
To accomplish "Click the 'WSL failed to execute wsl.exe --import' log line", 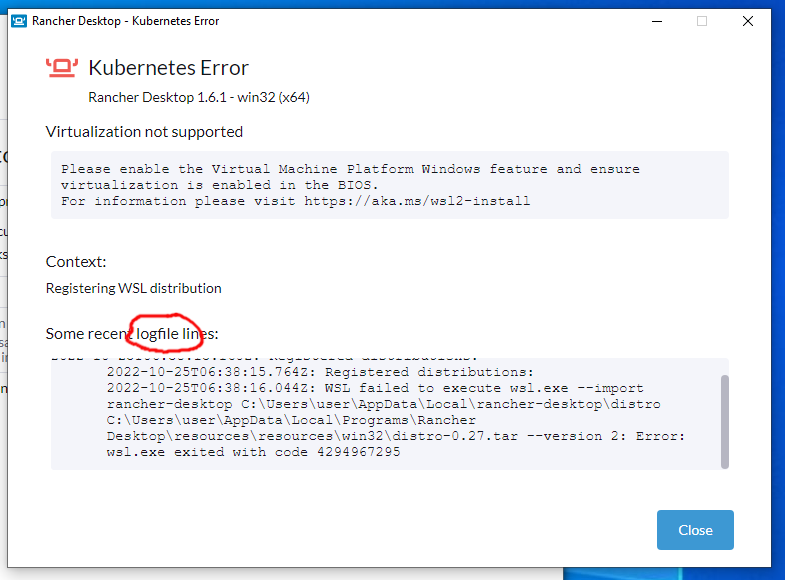I will 375,388.
